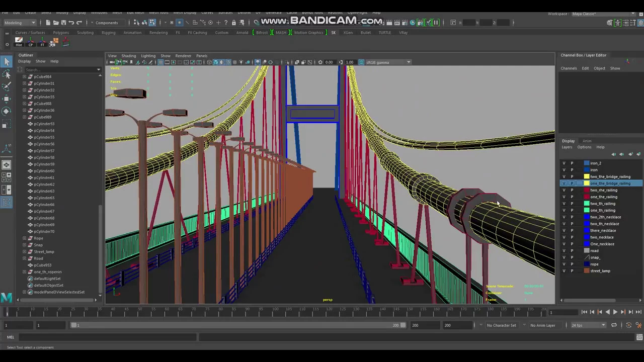Click the layout icon at sidebar bottom

[x=7, y=202]
